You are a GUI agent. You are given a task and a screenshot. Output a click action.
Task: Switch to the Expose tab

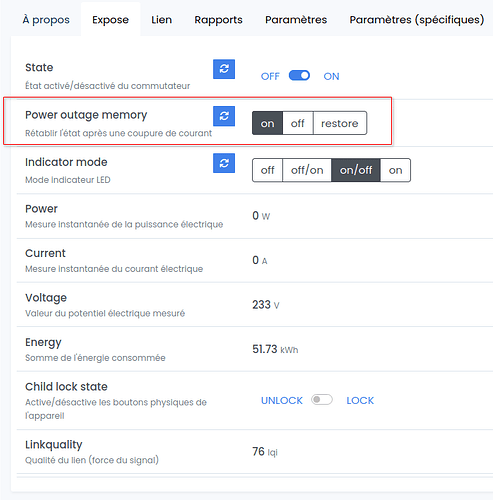(110, 20)
